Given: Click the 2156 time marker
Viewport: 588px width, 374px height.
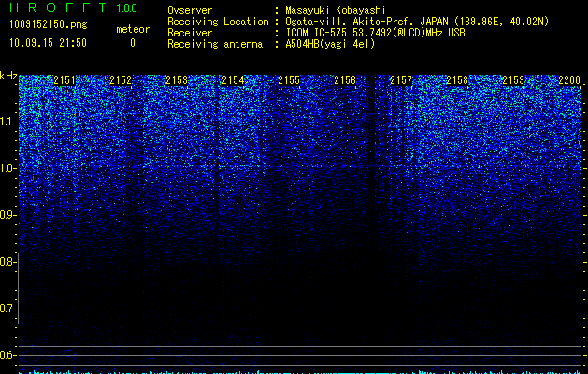Looking at the screenshot, I should [x=345, y=80].
